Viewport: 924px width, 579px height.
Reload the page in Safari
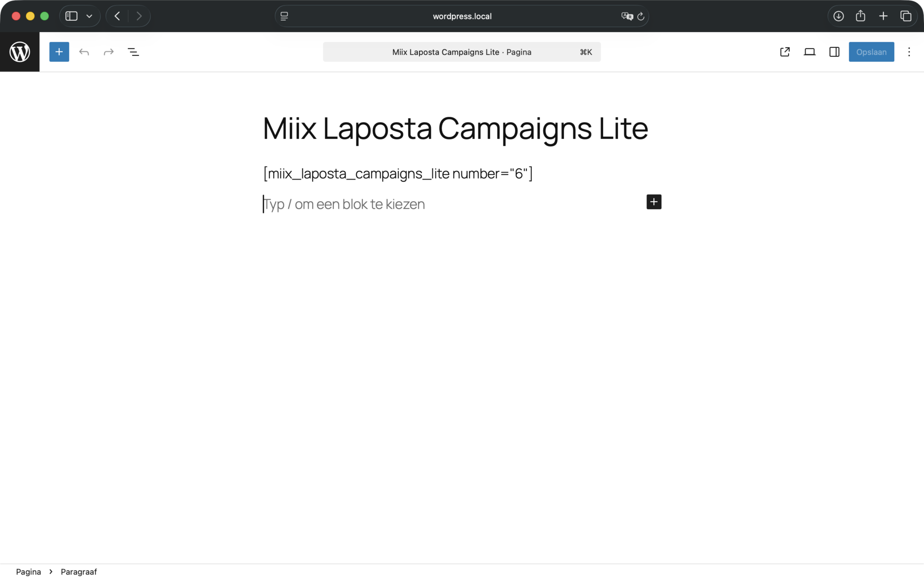point(641,16)
